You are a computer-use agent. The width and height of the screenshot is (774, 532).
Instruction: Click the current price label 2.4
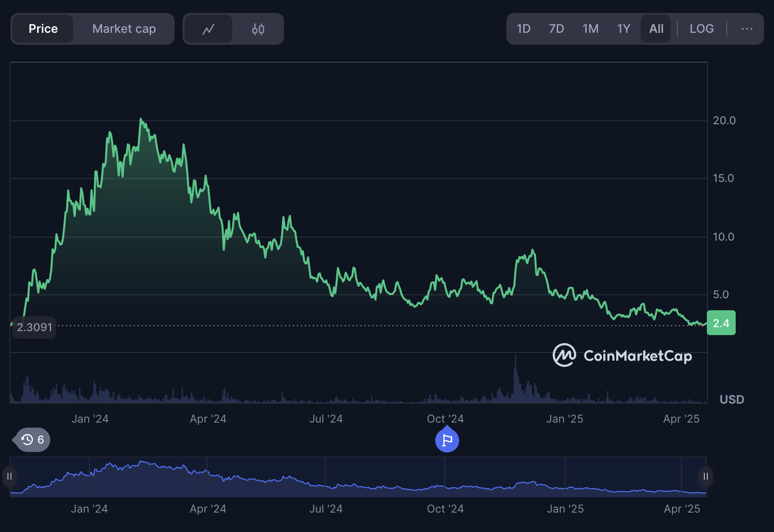click(721, 323)
